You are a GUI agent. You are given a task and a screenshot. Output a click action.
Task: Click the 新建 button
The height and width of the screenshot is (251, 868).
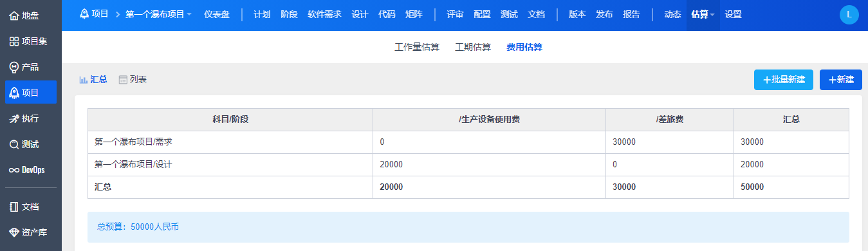(x=841, y=80)
